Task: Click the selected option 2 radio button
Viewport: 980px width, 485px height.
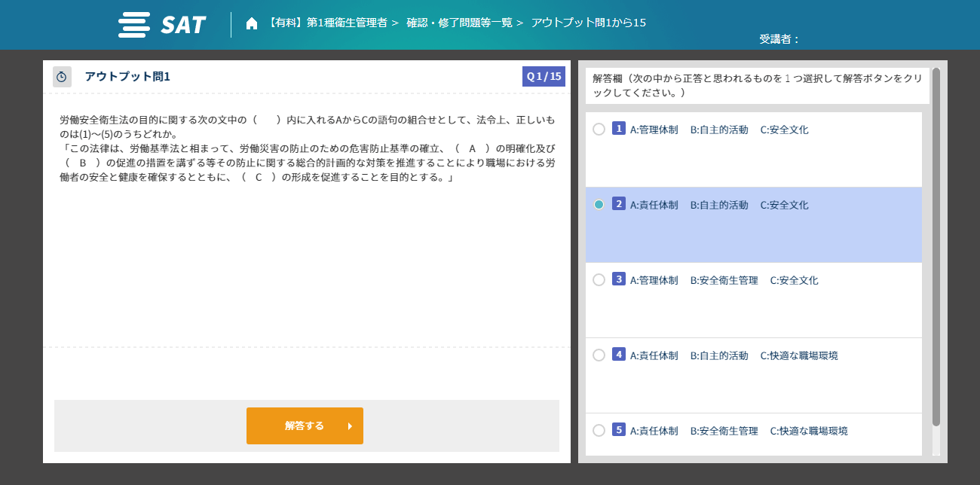Action: tap(599, 205)
